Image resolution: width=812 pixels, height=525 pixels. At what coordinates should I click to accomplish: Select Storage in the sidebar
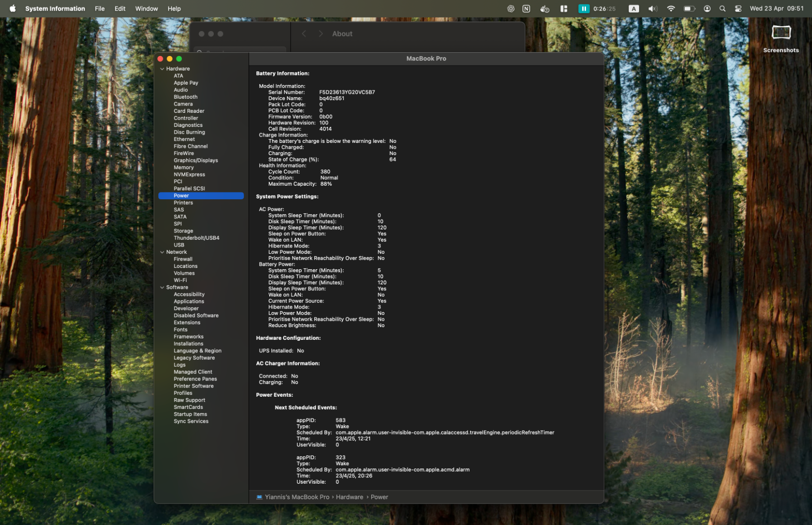pyautogui.click(x=183, y=231)
